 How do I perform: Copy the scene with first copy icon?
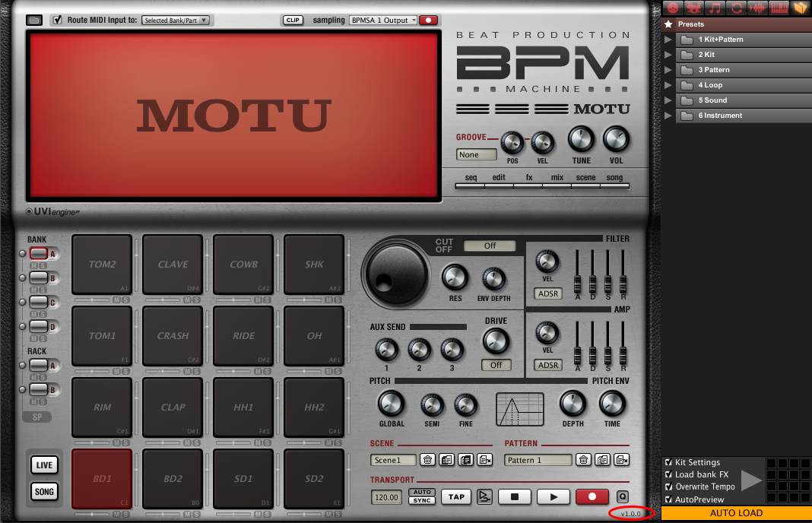446,460
